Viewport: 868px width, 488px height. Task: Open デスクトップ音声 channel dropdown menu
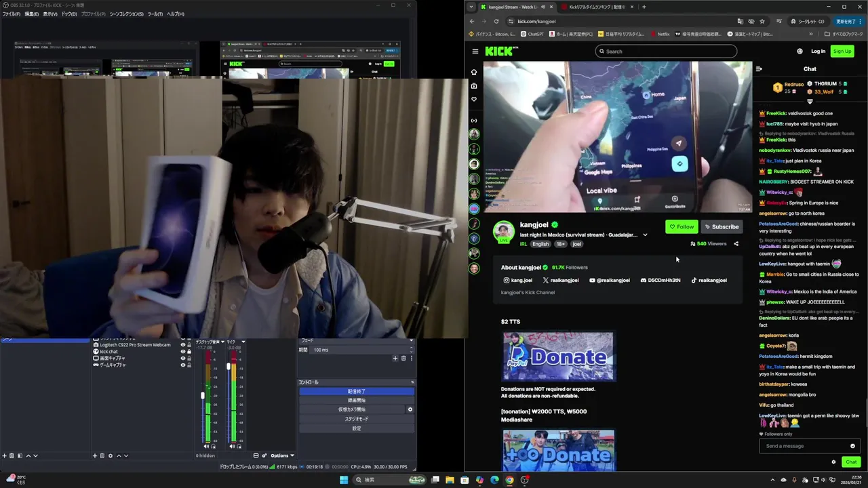coord(222,342)
